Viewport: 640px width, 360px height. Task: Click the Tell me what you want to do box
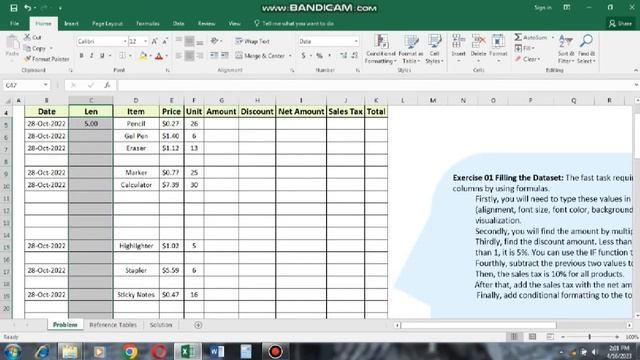pos(294,24)
